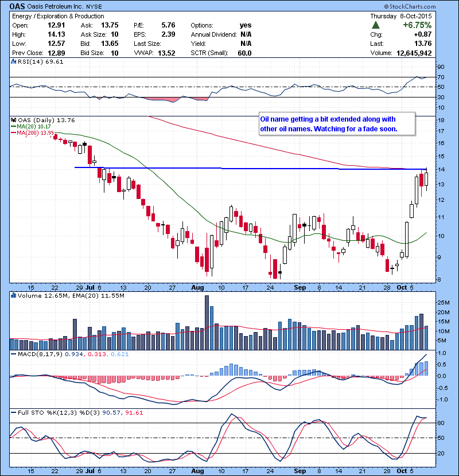Click the blue oil name annotation box
The width and height of the screenshot is (459, 476).
(337, 124)
